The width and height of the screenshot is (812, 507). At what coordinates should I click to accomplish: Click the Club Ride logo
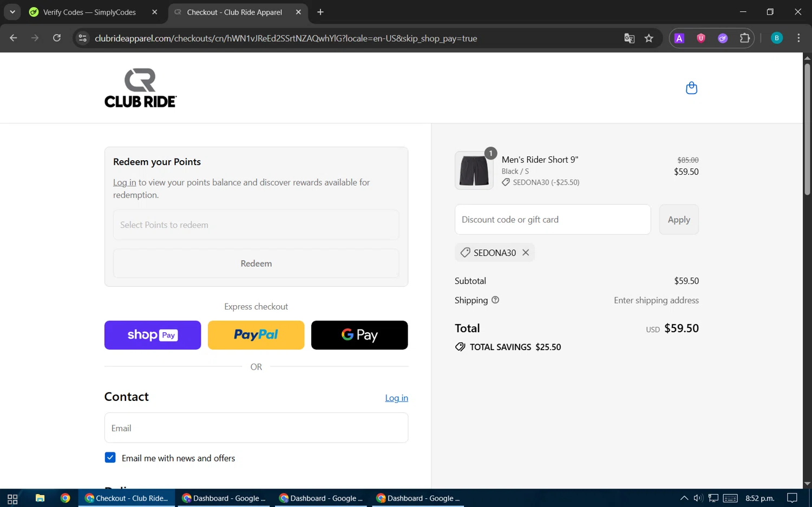pos(140,88)
